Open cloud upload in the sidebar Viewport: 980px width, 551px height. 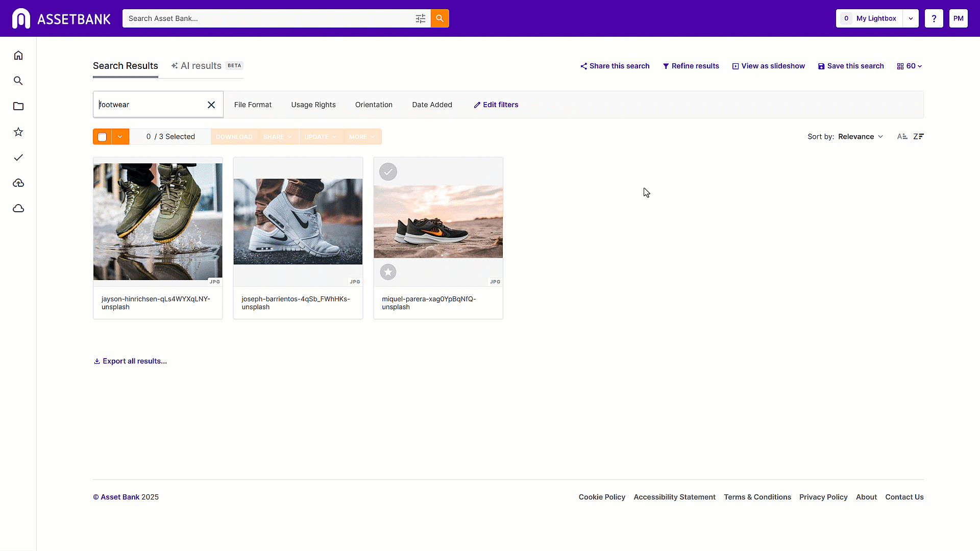[18, 183]
